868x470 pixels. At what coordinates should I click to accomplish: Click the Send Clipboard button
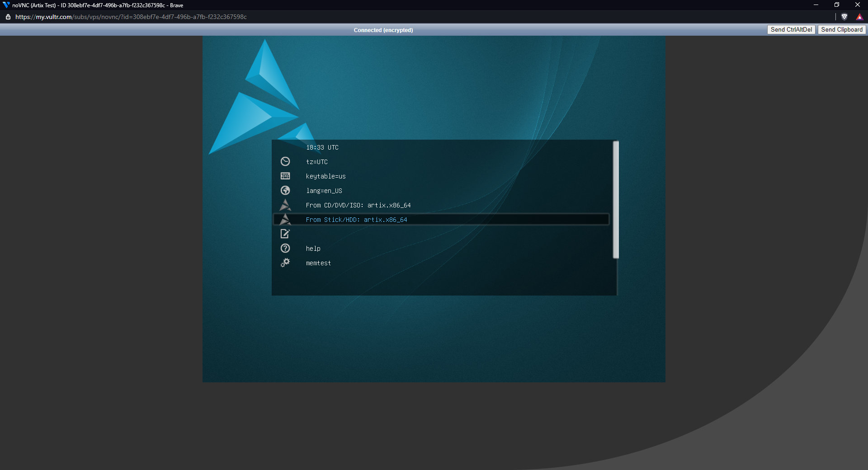(842, 30)
